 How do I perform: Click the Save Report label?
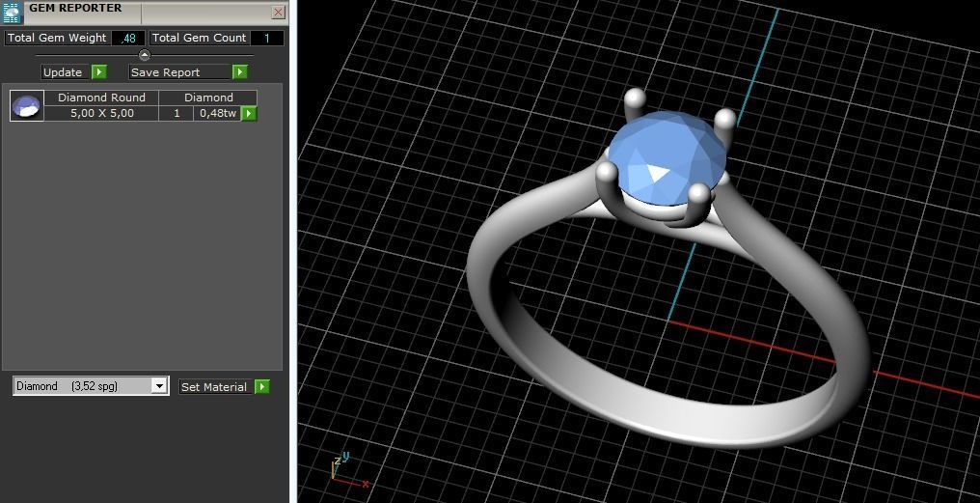[166, 72]
